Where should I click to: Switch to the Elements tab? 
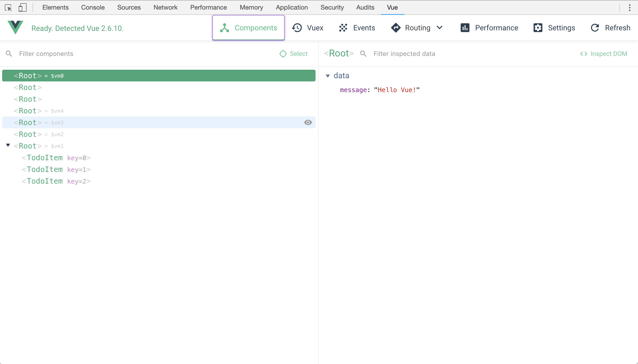coord(55,7)
